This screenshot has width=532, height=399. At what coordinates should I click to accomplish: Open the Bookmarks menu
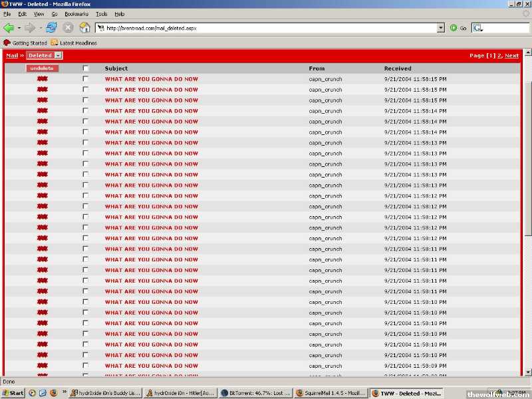(x=76, y=13)
